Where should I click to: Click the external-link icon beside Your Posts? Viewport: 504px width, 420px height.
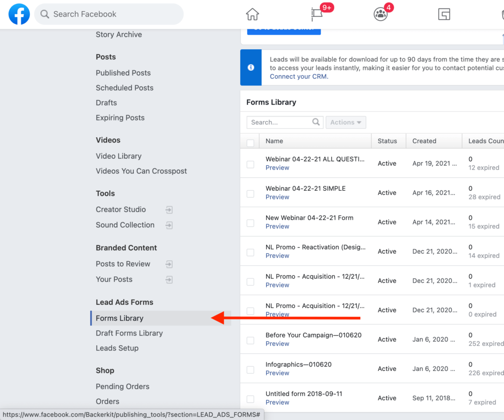click(169, 280)
